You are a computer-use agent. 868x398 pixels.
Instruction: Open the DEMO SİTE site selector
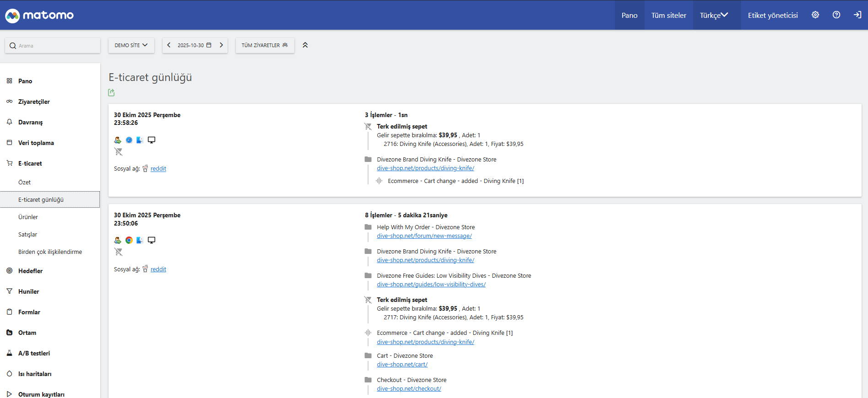coord(131,45)
